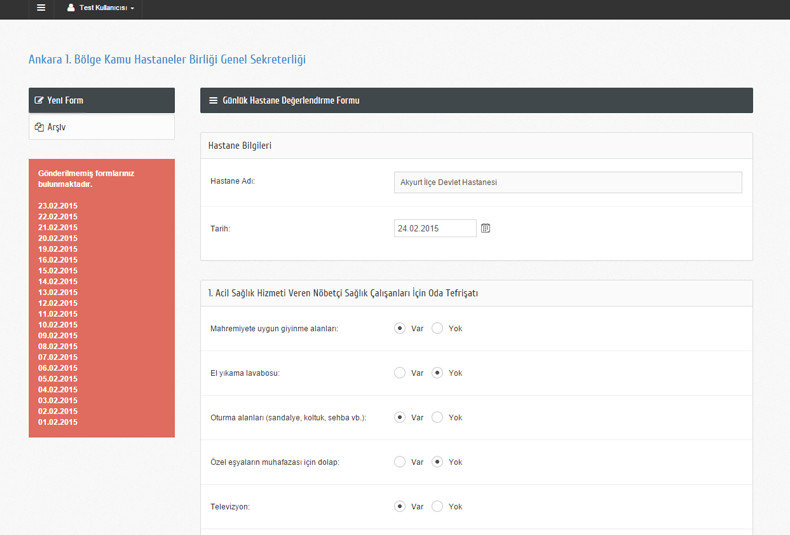The height and width of the screenshot is (535, 790).
Task: Select Yok for Televizyon
Action: pyautogui.click(x=438, y=506)
